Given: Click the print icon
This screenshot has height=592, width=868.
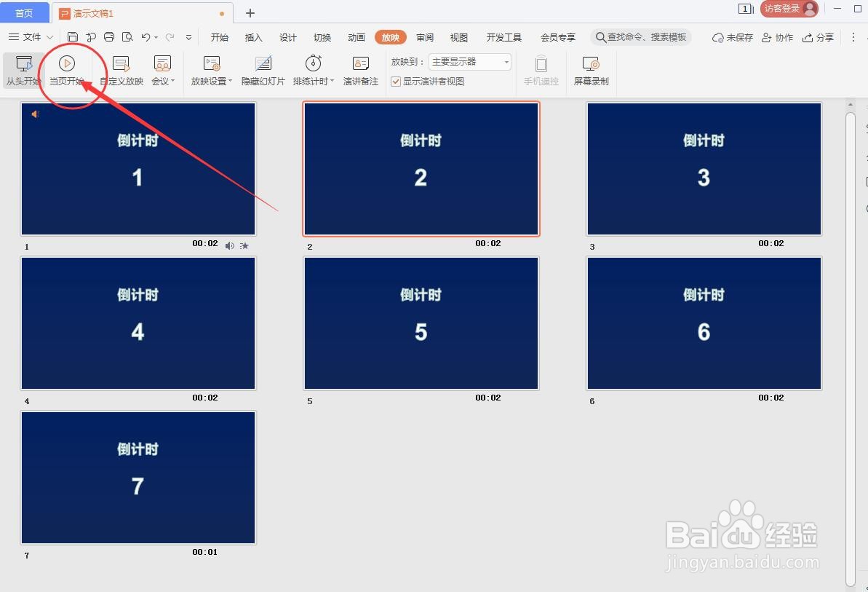Looking at the screenshot, I should (x=109, y=37).
